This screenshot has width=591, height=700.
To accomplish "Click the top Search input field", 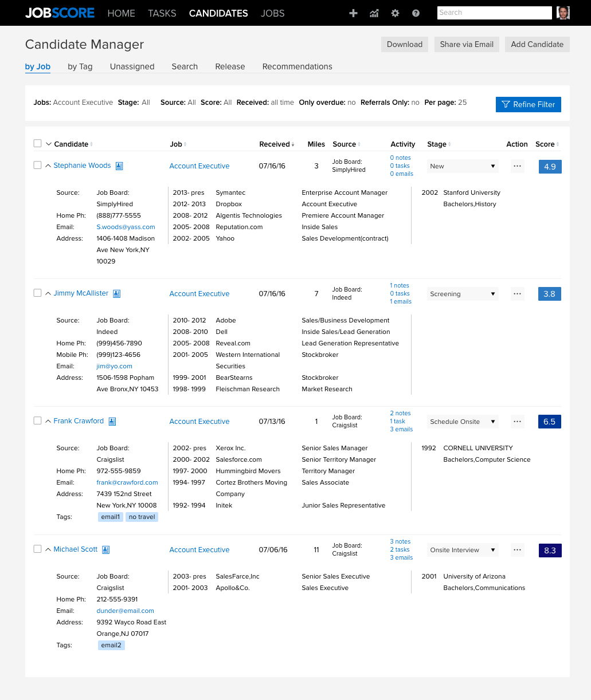I will 495,13.
